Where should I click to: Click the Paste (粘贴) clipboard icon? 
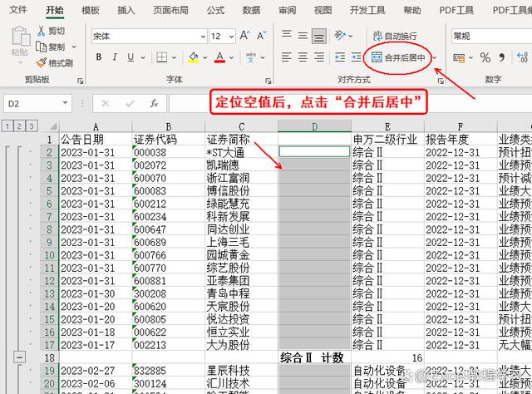pos(20,37)
